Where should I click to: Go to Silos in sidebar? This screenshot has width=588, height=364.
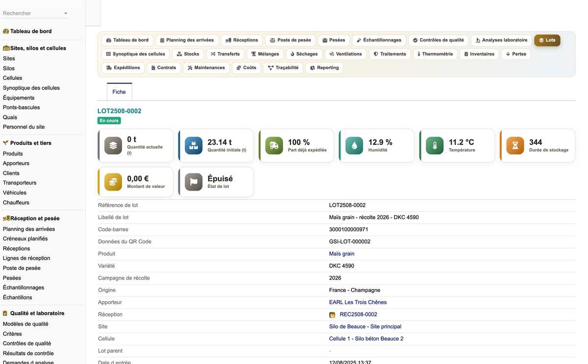point(9,69)
